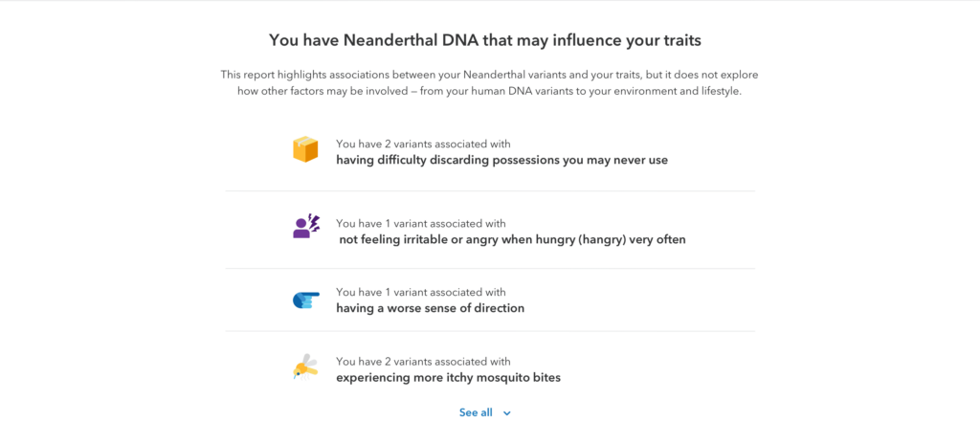Click the variant count line above sense of direction
Viewport: 980px width, 444px height.
click(421, 292)
